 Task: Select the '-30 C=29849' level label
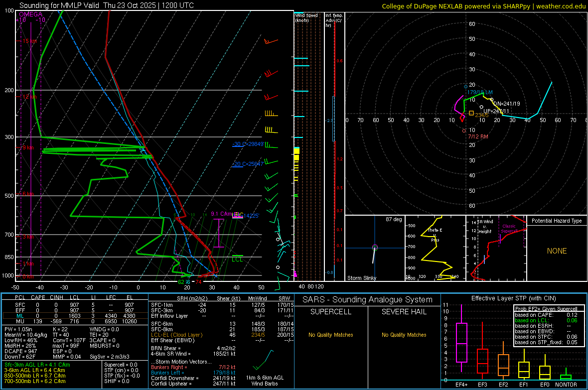tap(248, 144)
